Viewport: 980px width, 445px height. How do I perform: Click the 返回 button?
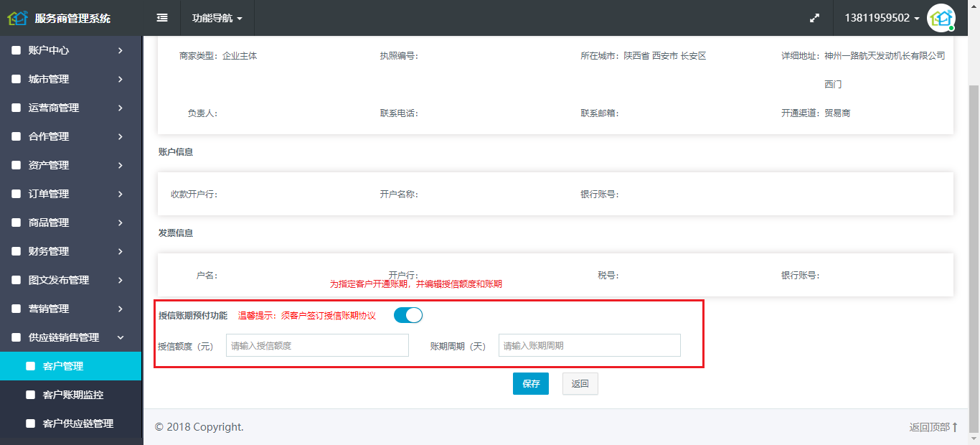[x=580, y=384]
